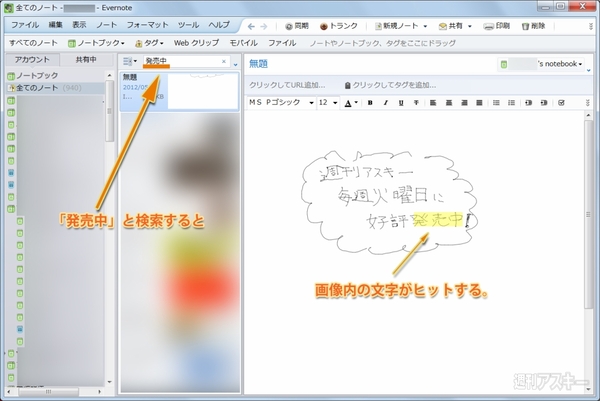Justify text alignment
Viewport: 600px width, 401px height.
[x=479, y=103]
